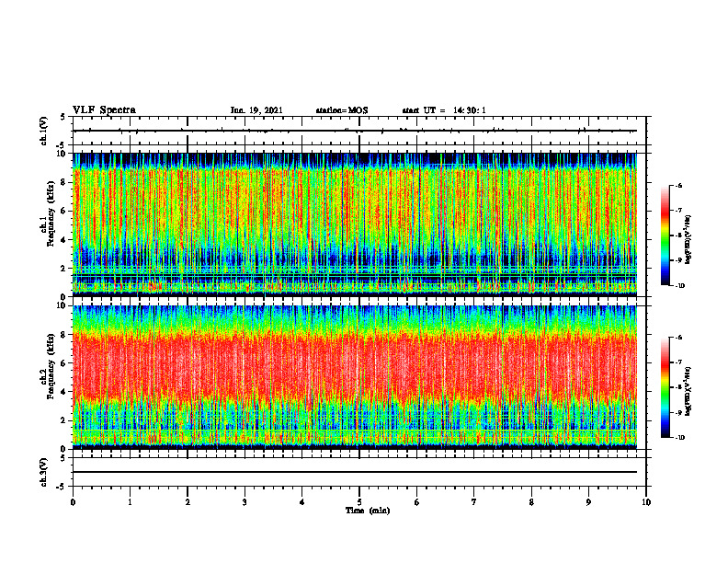Click tick label "2" on time axis
Screen dimensions: 728x563
(x=188, y=502)
